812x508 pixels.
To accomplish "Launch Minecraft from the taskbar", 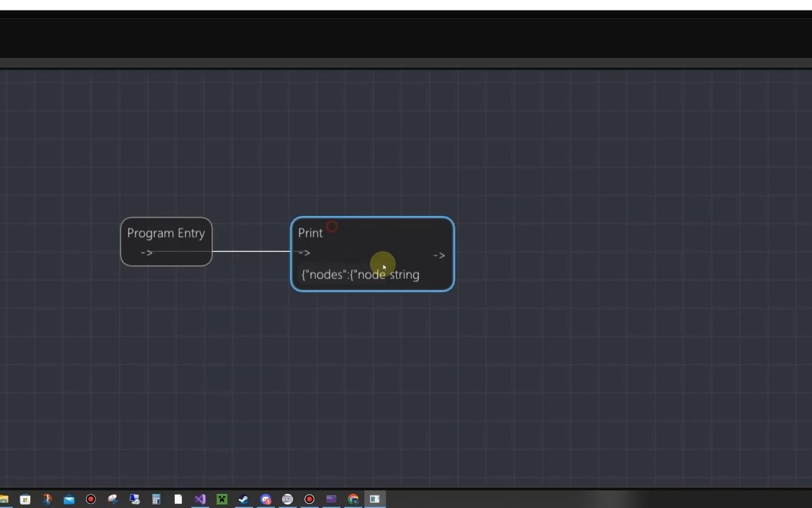I will coord(221,500).
